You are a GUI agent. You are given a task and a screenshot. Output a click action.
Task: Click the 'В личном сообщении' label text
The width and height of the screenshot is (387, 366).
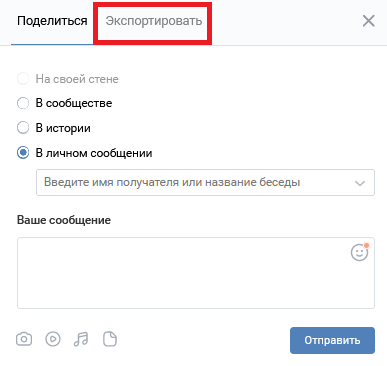click(x=94, y=153)
